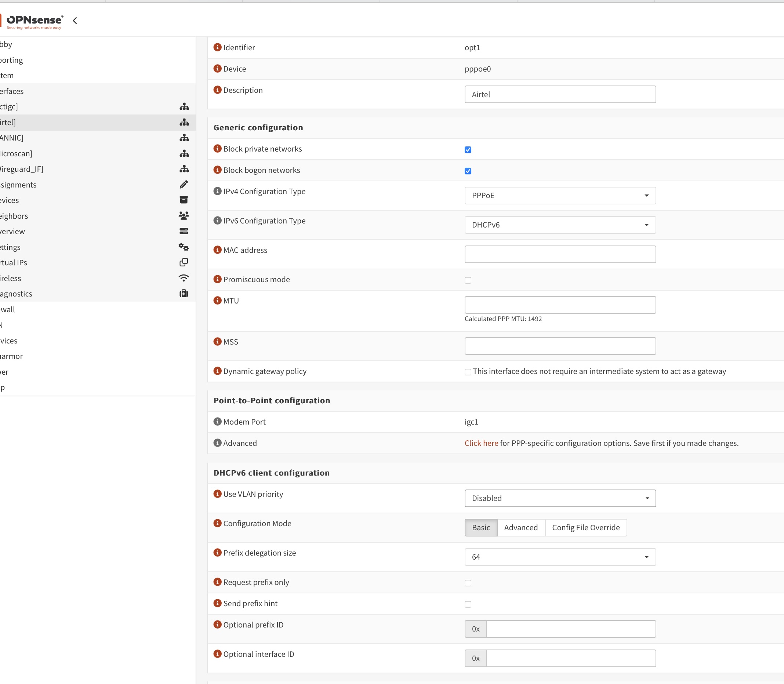Focus the Optional prefix ID field
This screenshot has height=684, width=784.
[x=571, y=629]
